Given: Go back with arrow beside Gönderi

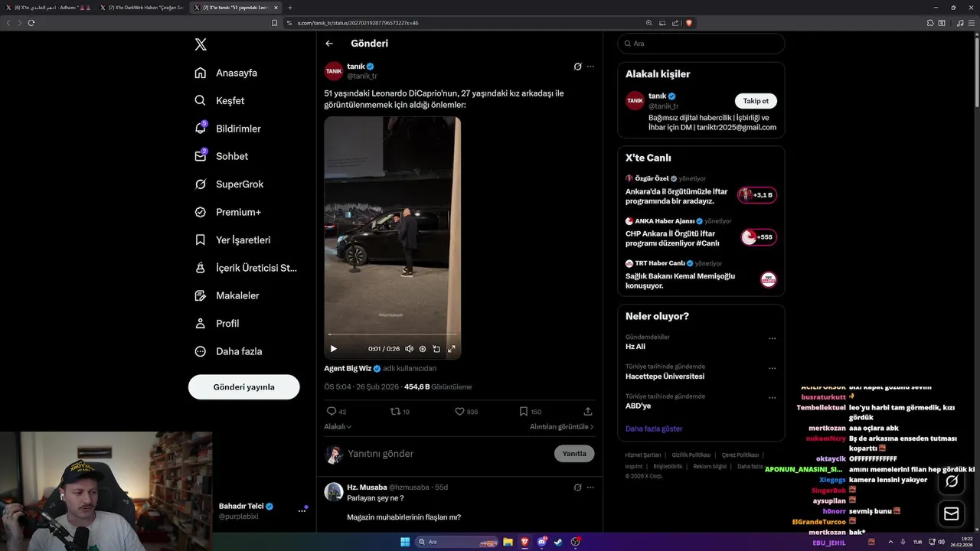Looking at the screenshot, I should [x=329, y=44].
